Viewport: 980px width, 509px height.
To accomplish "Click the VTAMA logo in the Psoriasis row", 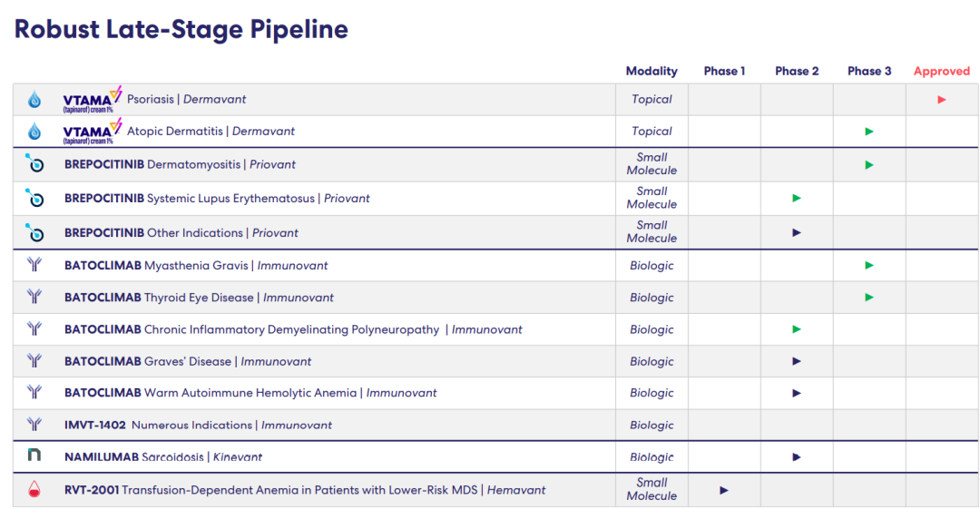I will (x=92, y=100).
